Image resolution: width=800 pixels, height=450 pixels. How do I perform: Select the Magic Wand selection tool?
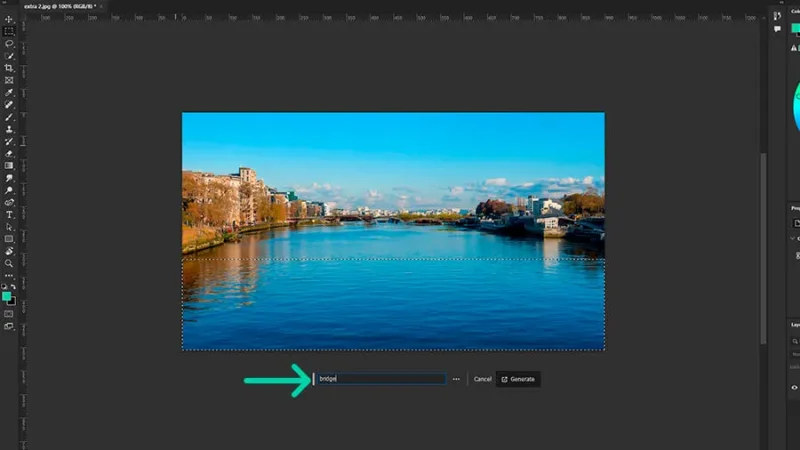[x=9, y=56]
